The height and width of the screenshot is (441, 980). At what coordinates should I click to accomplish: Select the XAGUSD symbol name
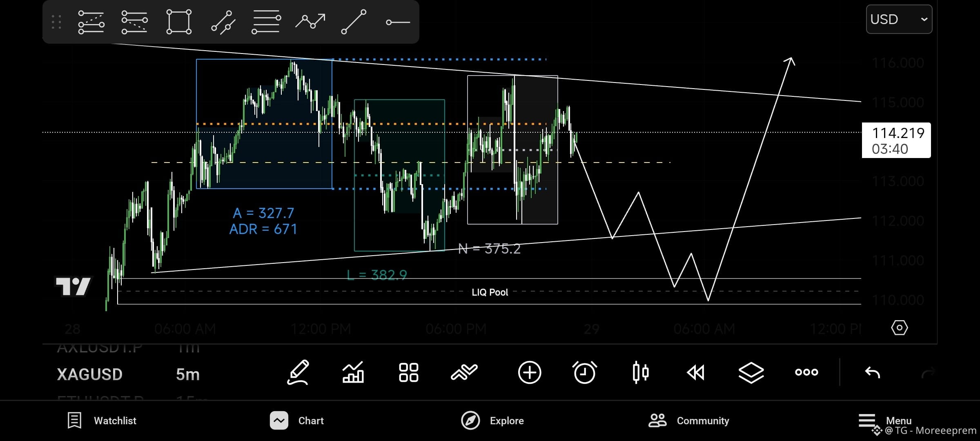click(90, 374)
